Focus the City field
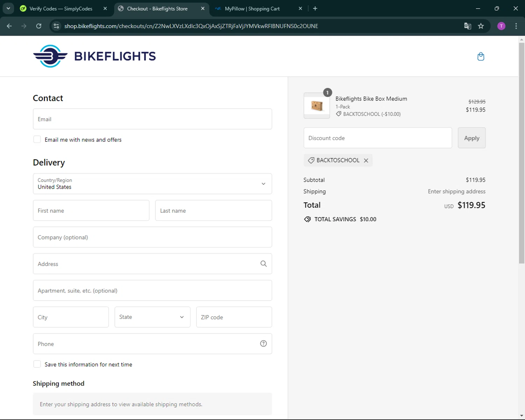The height and width of the screenshot is (420, 525). (x=71, y=317)
